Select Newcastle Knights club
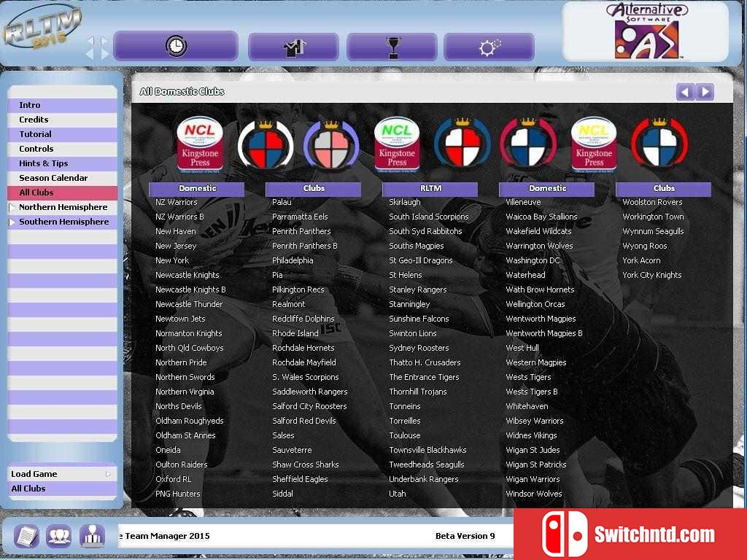This screenshot has width=747, height=560. pos(187,275)
